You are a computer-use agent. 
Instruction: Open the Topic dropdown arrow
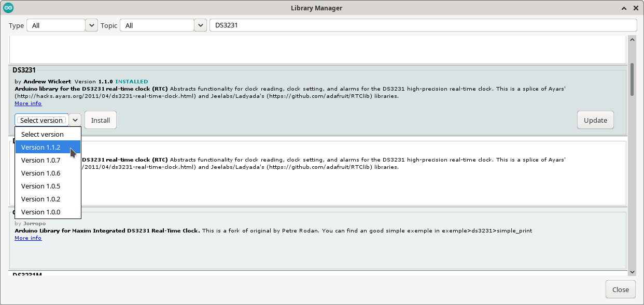point(200,25)
